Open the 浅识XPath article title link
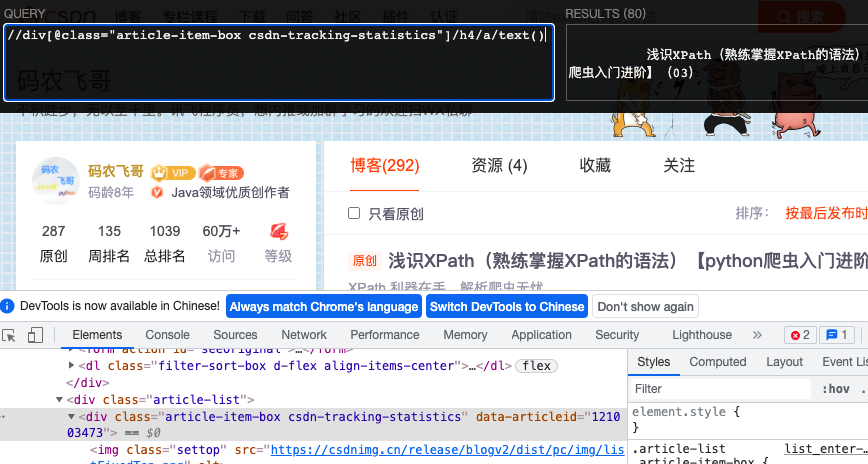The width and height of the screenshot is (868, 464). coord(628,260)
